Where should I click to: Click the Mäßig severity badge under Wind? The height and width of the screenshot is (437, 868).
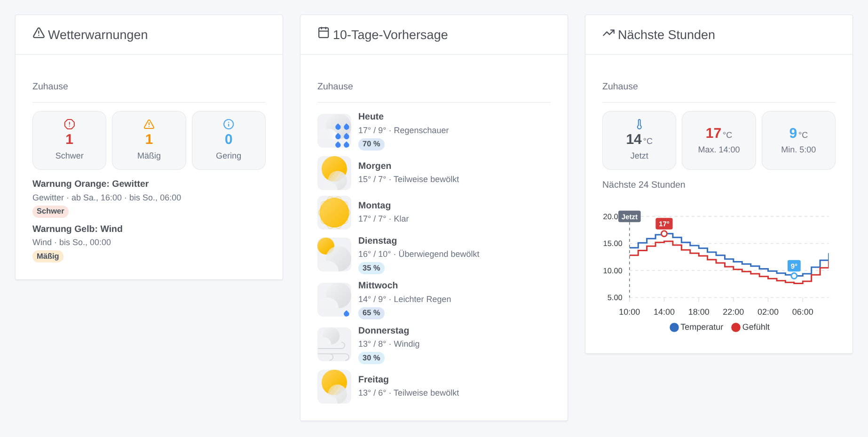48,256
